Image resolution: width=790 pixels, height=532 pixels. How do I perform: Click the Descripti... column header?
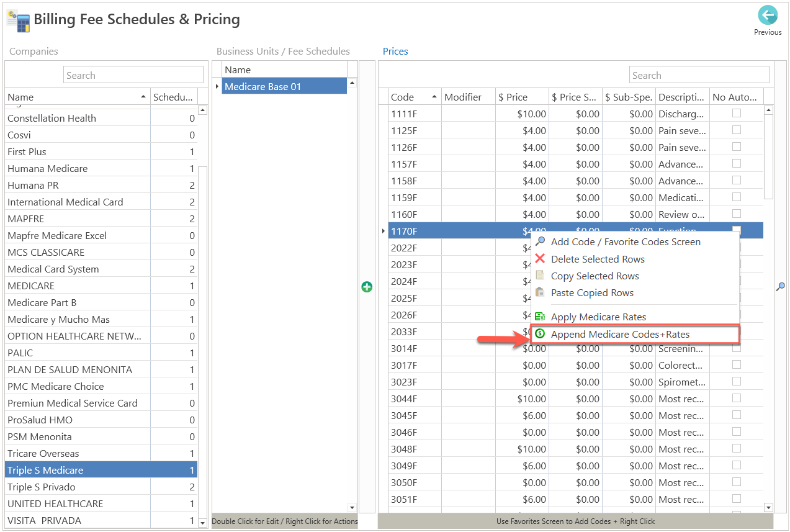(682, 97)
